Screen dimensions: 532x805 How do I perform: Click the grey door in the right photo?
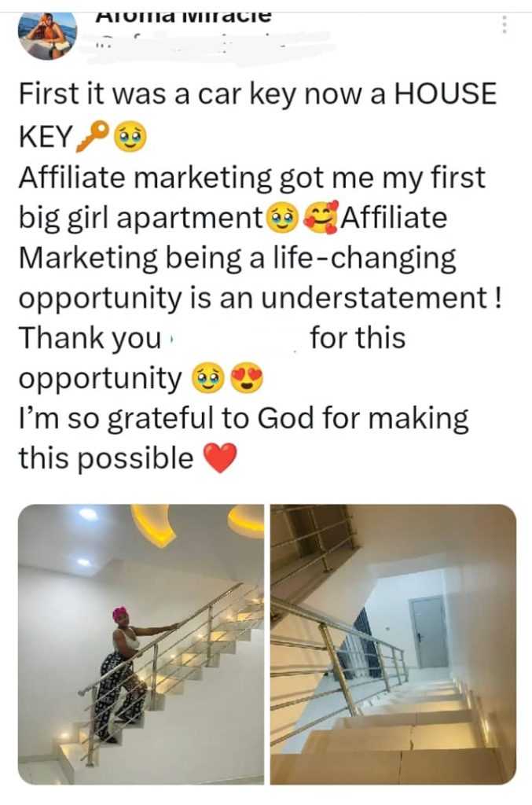pos(429,630)
